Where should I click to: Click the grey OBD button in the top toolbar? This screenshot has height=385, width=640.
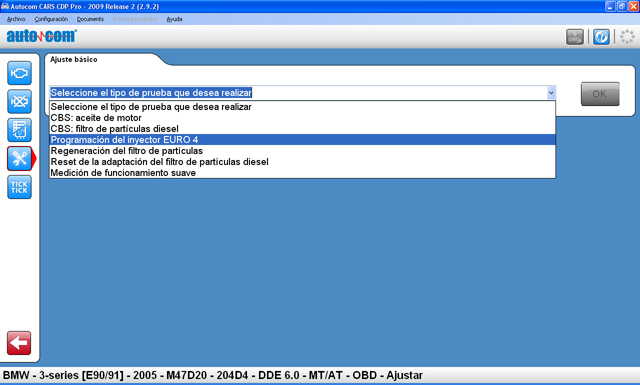(575, 37)
